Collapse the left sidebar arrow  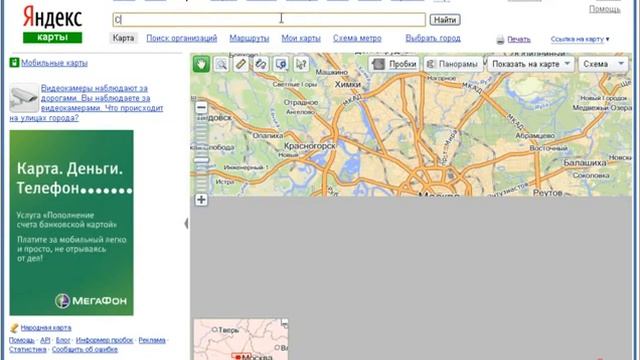[x=187, y=223]
